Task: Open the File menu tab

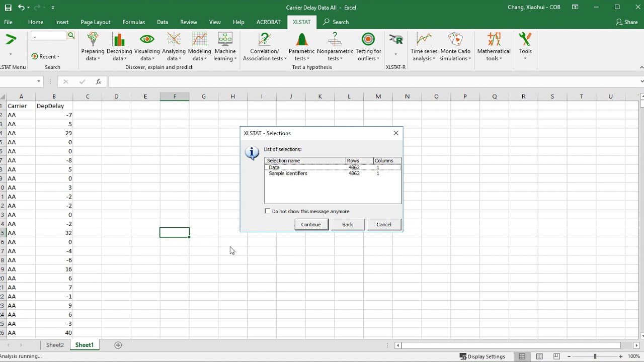Action: pos(8,22)
